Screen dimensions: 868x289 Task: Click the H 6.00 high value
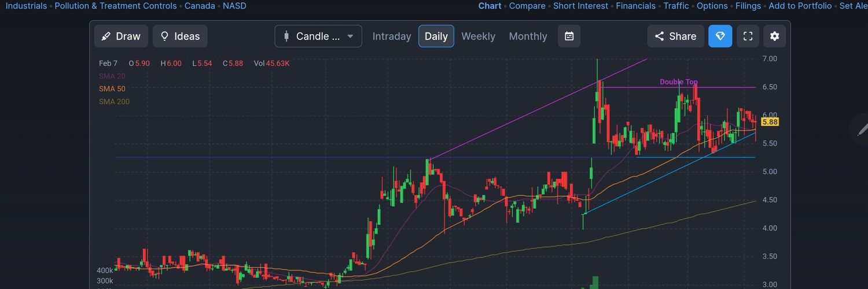[171, 64]
